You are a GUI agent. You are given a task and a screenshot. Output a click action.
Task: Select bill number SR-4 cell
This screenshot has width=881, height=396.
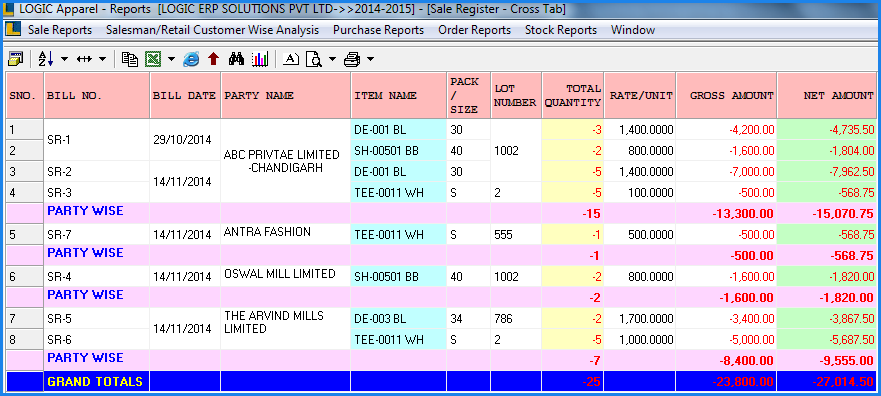click(97, 276)
